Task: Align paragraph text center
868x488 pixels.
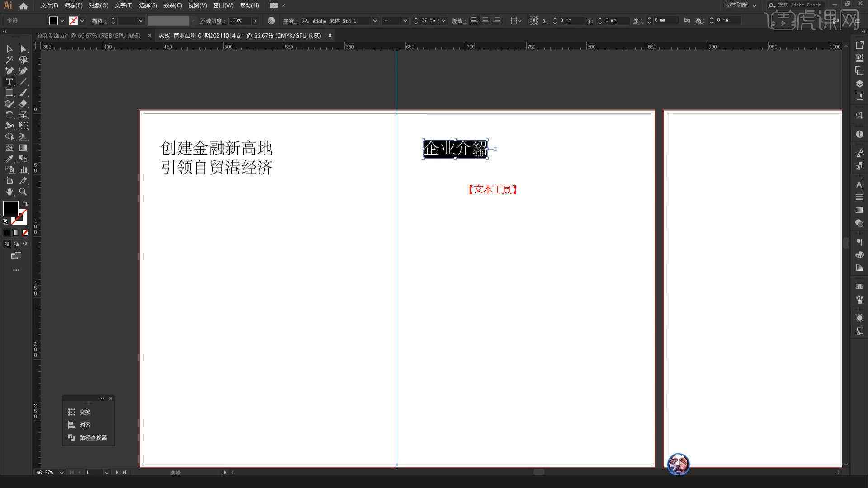Action: coord(485,21)
